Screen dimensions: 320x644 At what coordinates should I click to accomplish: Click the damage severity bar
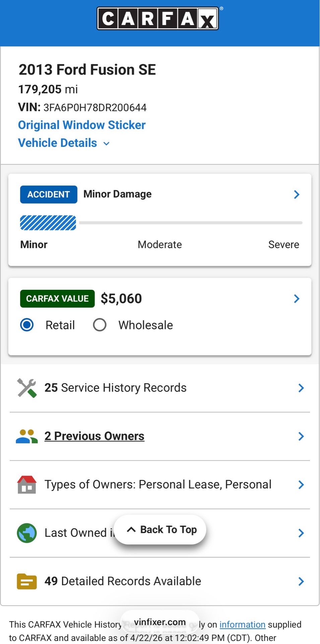(x=161, y=223)
